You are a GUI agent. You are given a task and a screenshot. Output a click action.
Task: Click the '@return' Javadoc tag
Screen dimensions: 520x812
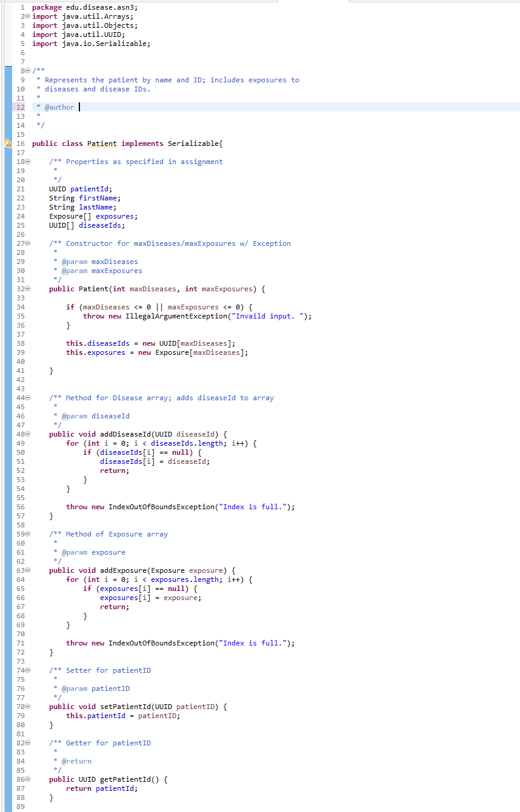coord(76,761)
